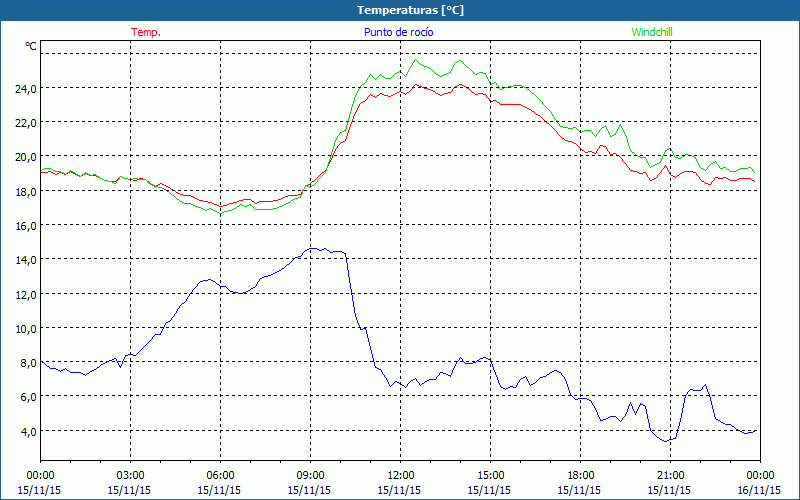This screenshot has height=500, width=800.
Task: Click the 12,0 y-axis value
Action: (x=26, y=295)
